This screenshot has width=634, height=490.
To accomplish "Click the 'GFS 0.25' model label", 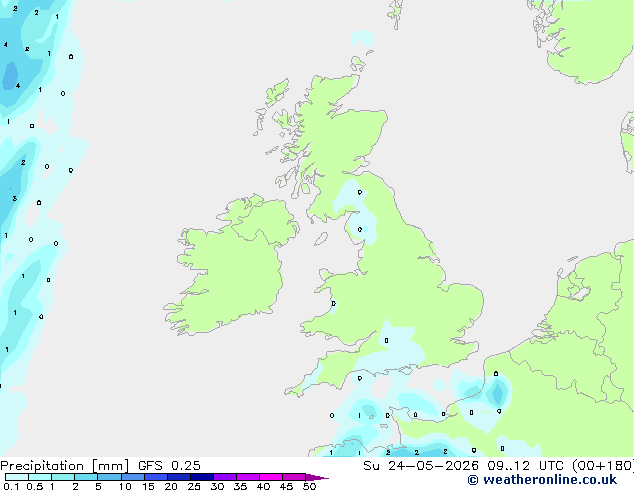I will click(x=169, y=466).
